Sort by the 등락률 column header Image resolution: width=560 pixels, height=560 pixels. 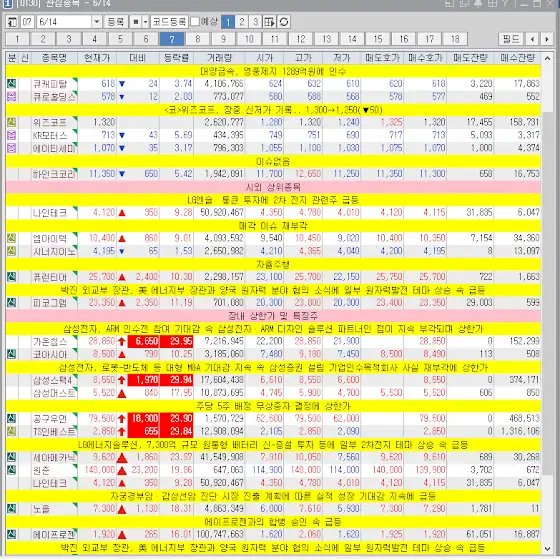click(176, 58)
